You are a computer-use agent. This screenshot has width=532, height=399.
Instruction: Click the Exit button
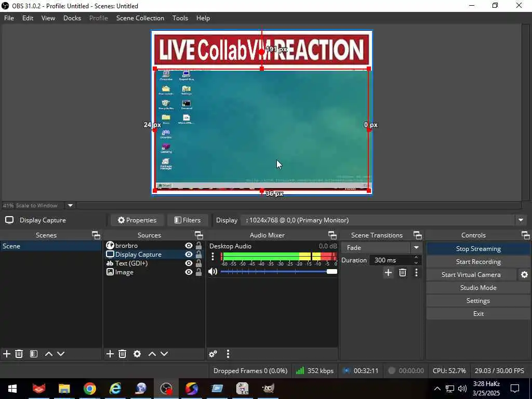(478, 313)
